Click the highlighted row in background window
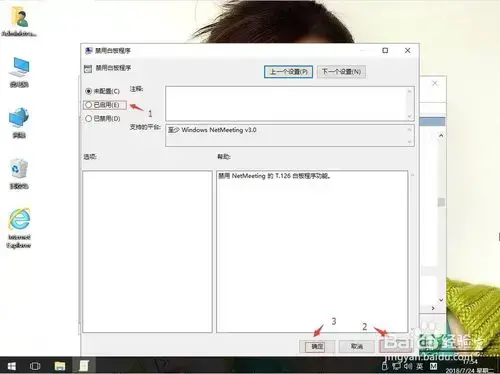 (432, 121)
